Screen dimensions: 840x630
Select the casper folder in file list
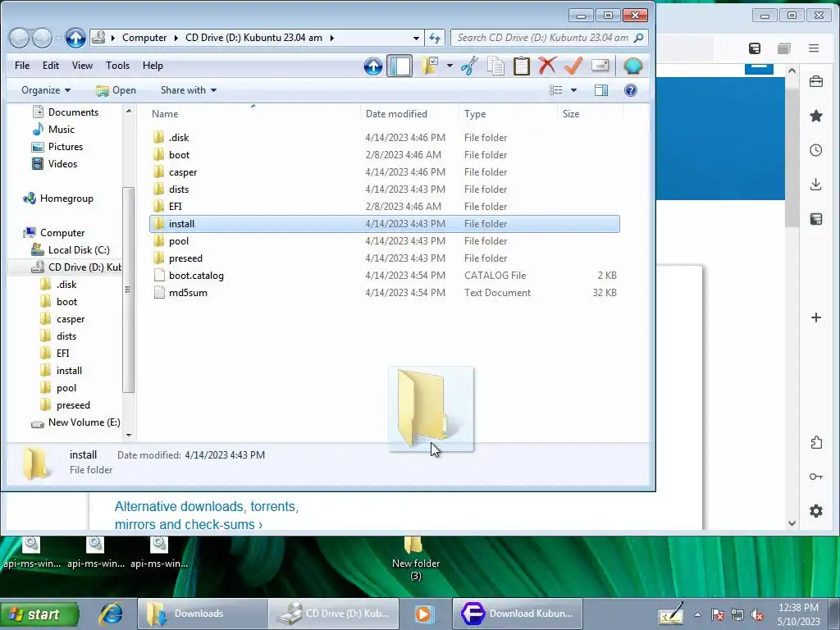pyautogui.click(x=385, y=172)
